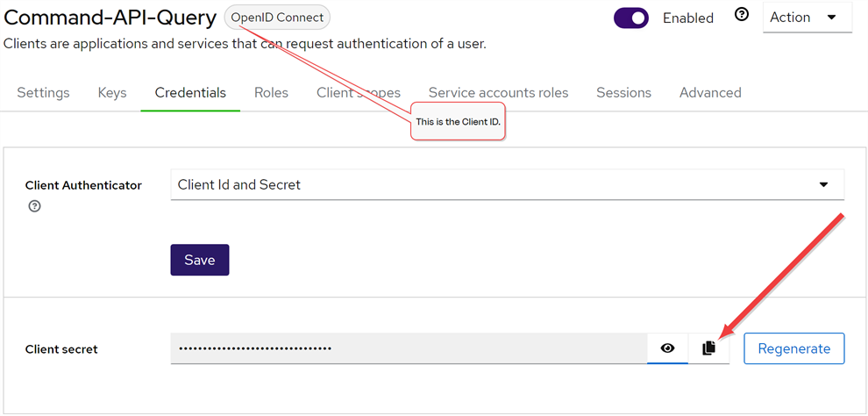The image size is (868, 416).
Task: Open the Advanced tab
Action: pyautogui.click(x=710, y=92)
